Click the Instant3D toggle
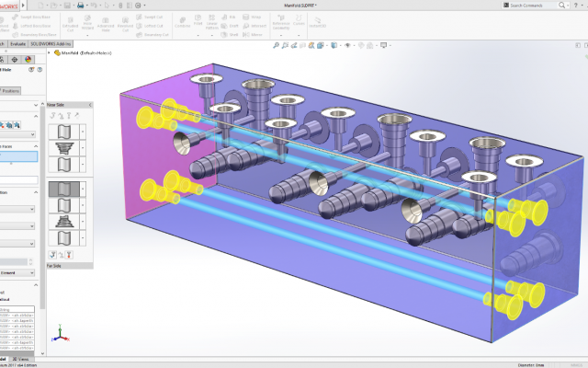Image resolution: width=588 pixels, height=368 pixels. coord(318,22)
